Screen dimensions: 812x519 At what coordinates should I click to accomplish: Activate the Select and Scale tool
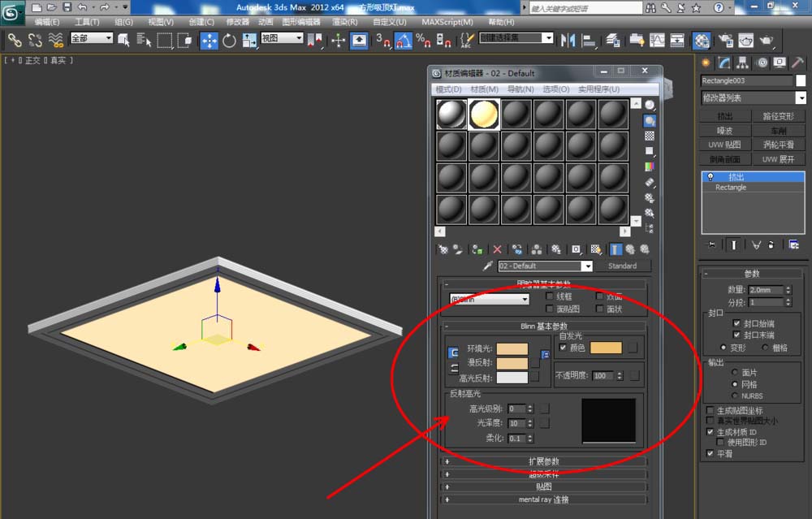point(249,41)
